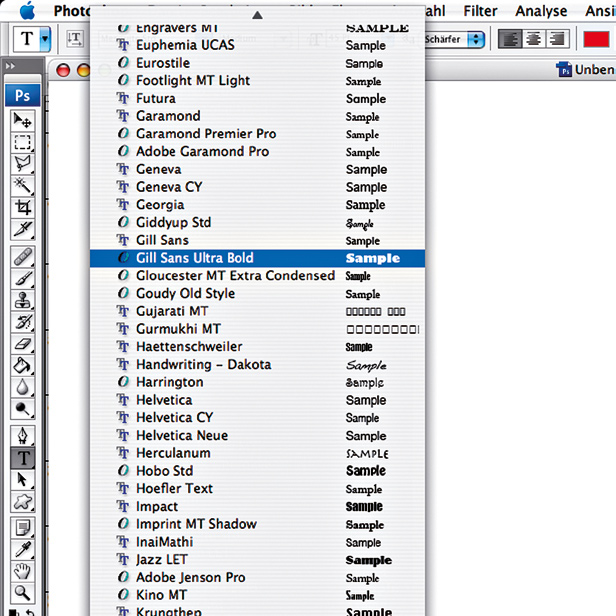This screenshot has height=616, width=616.
Task: Pick Footlight MT Light font
Action: coord(257,81)
